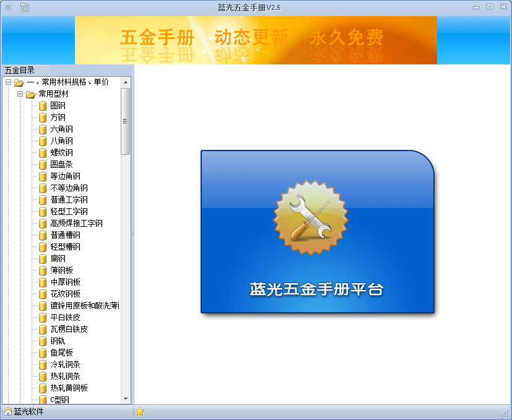The width and height of the screenshot is (512, 420).
Task: Select 热轧黄铜板 in the tree
Action: point(69,388)
